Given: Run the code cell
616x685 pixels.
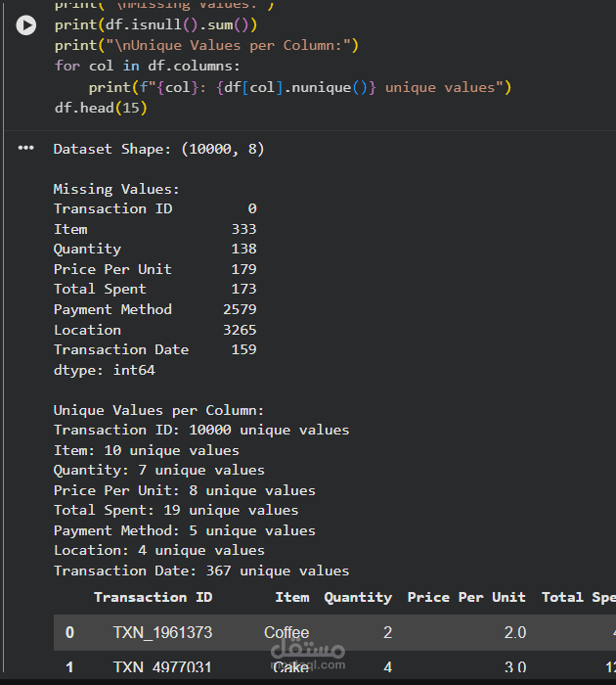Looking at the screenshot, I should 26,25.
